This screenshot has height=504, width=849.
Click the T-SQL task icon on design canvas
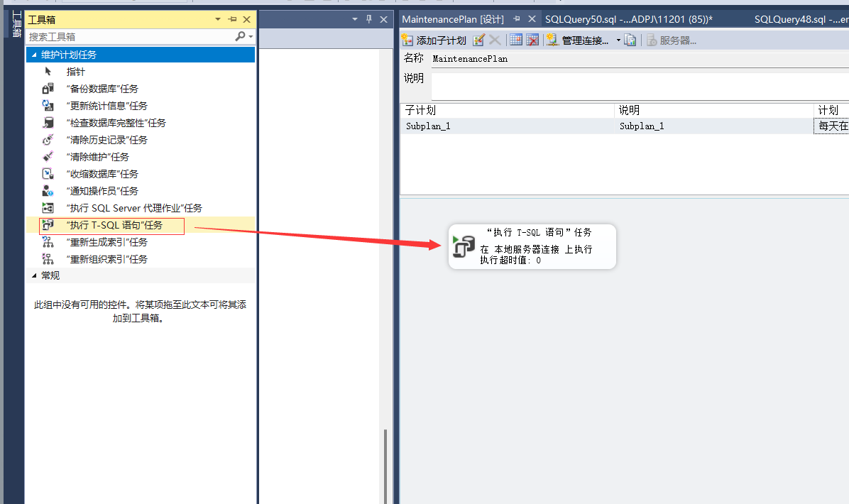tap(464, 246)
